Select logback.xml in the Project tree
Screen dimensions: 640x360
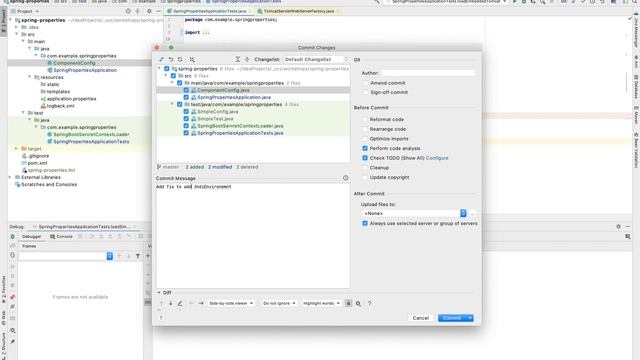coord(57,106)
